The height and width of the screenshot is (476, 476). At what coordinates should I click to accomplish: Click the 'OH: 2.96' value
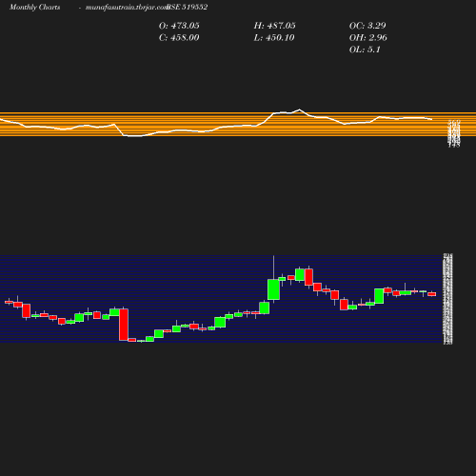tap(368, 38)
